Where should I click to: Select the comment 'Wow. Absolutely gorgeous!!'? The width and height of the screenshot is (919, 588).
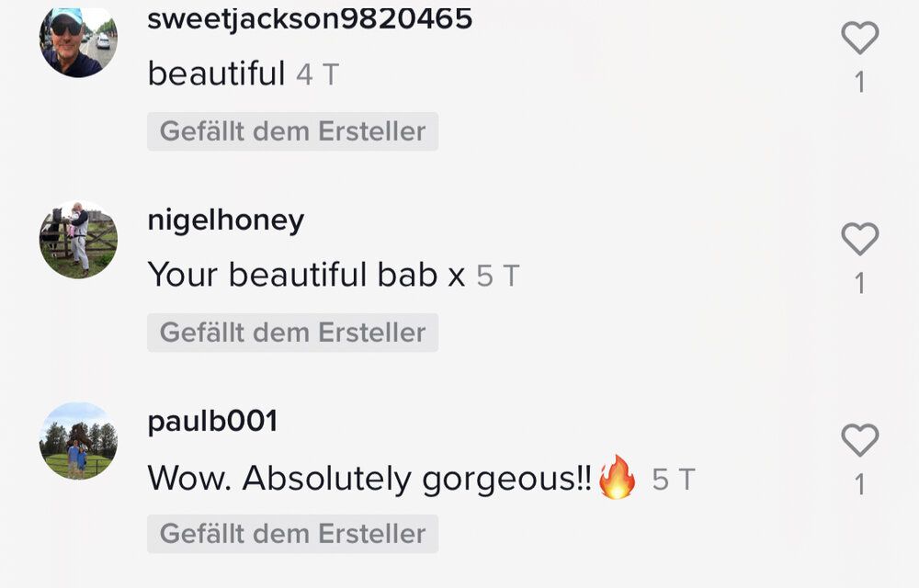point(369,478)
